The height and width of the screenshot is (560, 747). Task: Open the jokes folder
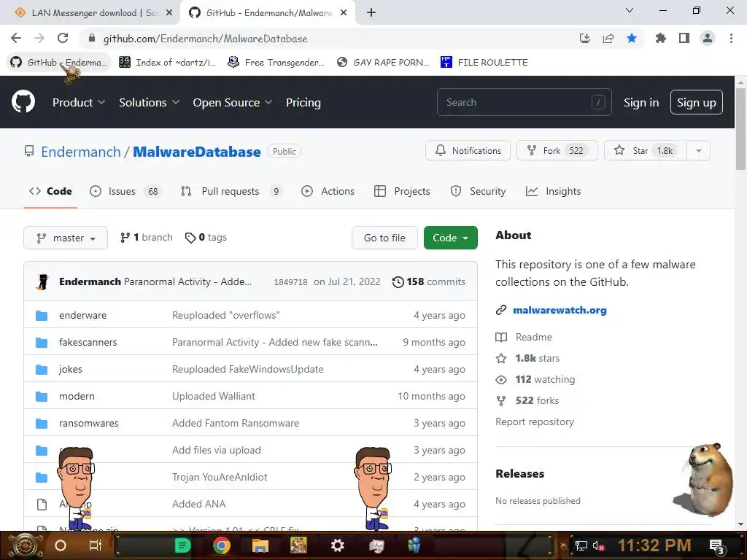pos(71,369)
